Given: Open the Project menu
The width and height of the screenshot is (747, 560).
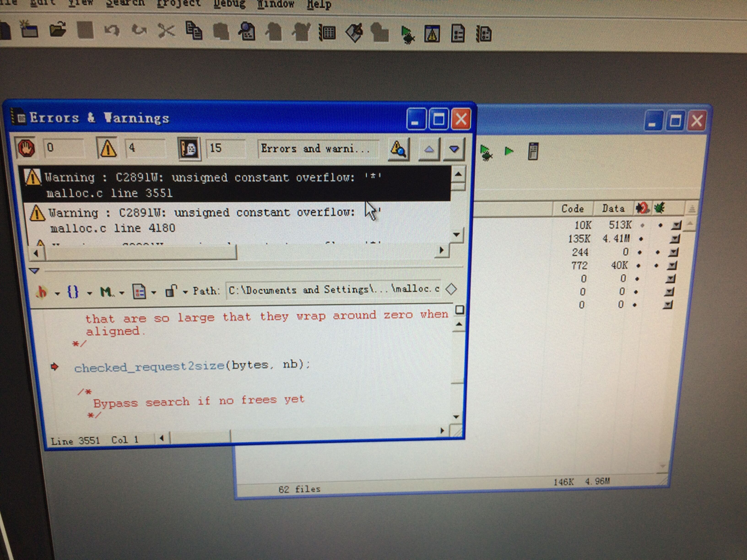Looking at the screenshot, I should (x=179, y=4).
